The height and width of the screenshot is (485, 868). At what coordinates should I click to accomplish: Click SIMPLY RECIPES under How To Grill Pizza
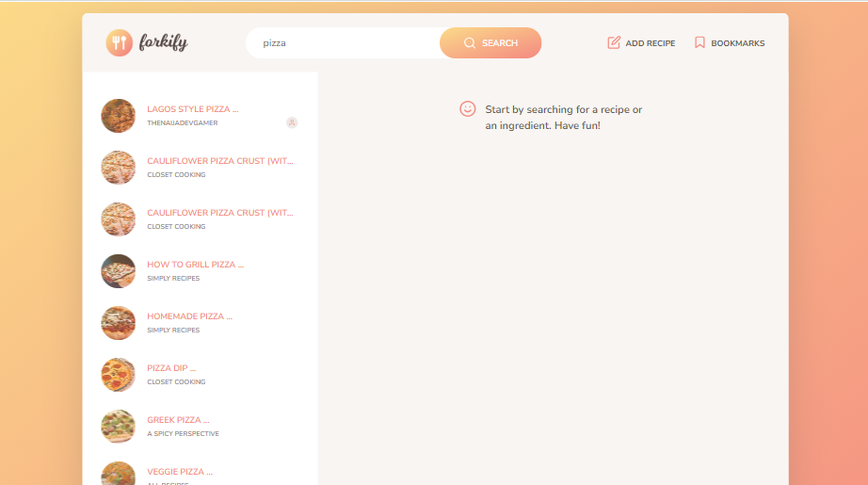point(173,279)
